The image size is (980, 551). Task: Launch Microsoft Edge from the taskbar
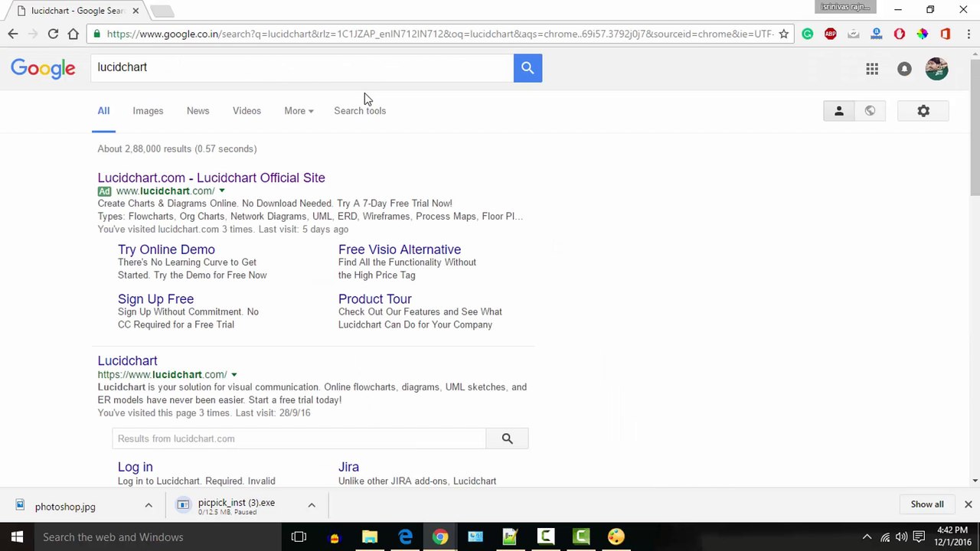[405, 536]
